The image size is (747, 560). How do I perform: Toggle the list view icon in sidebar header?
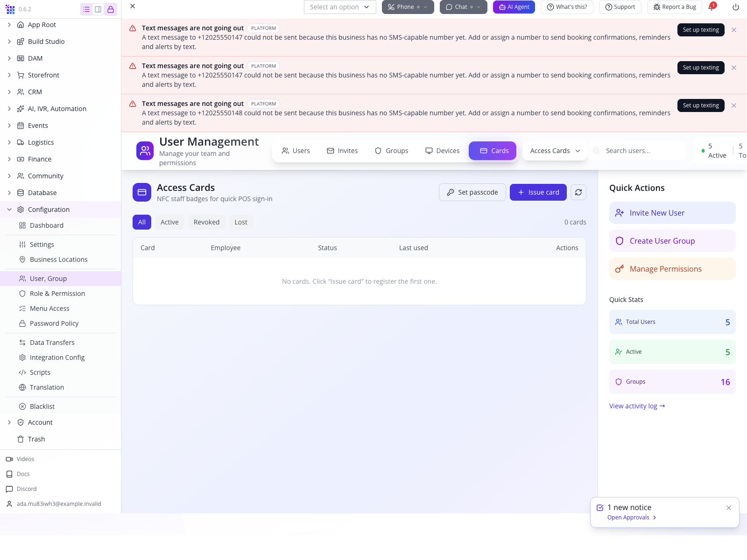click(x=86, y=9)
